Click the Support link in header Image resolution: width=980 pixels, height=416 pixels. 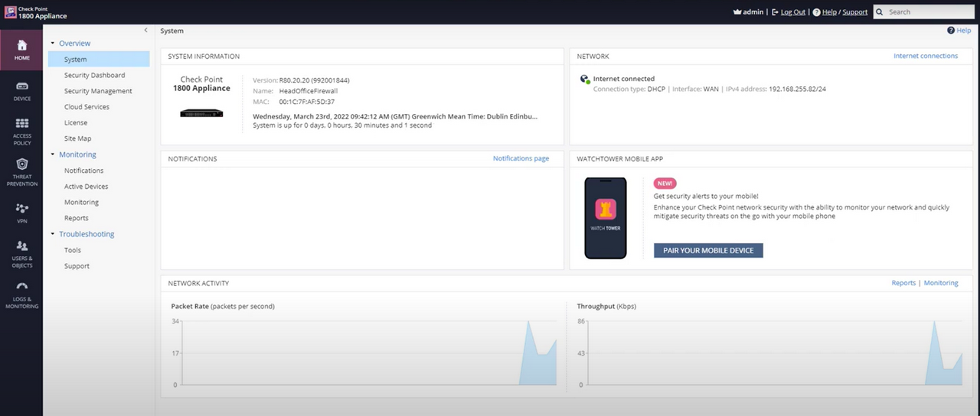[855, 12]
